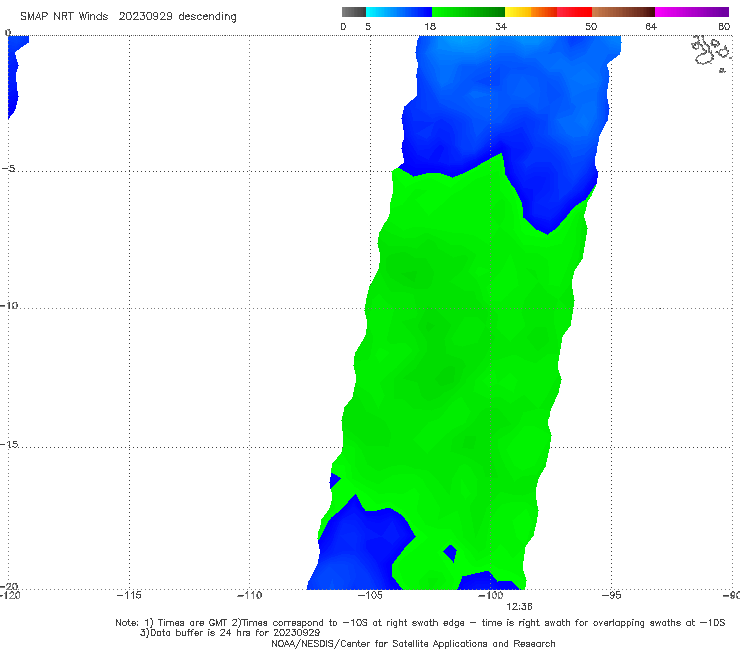Click the red segment of the color bar
This screenshot has width=740, height=650.
click(574, 12)
